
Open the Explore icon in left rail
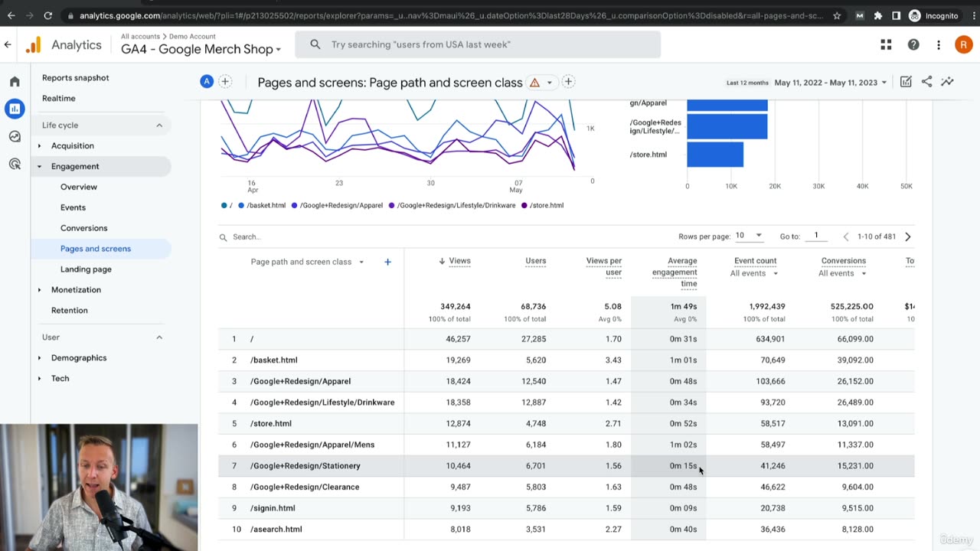(x=15, y=137)
